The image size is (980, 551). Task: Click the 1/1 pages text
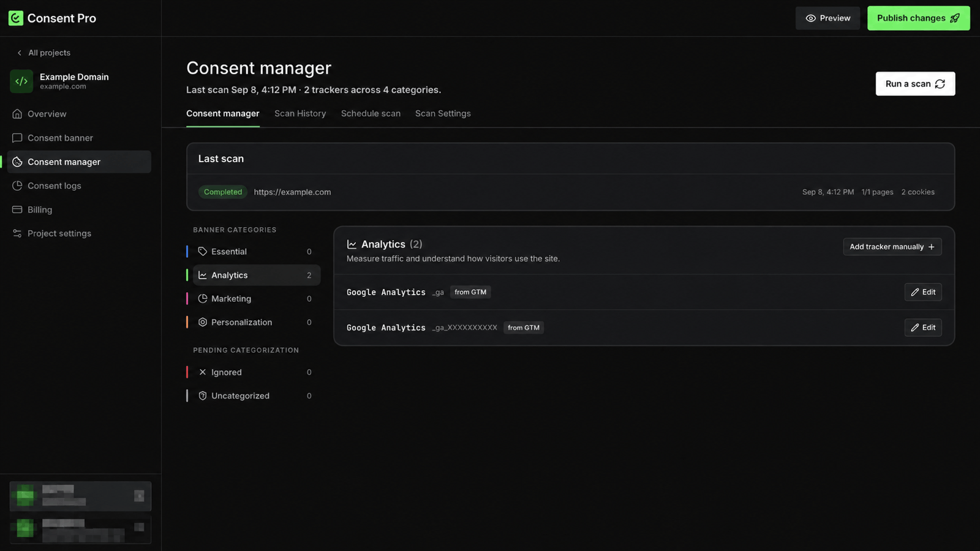point(877,192)
